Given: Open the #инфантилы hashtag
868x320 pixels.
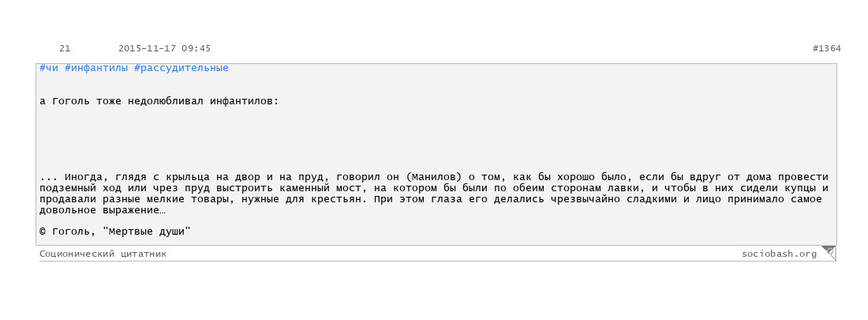Looking at the screenshot, I should 95,68.
